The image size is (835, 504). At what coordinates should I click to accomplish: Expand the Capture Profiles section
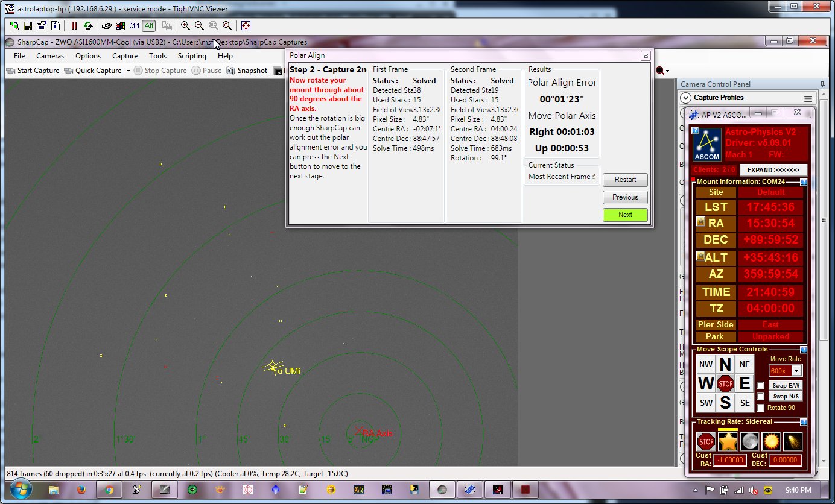click(685, 98)
